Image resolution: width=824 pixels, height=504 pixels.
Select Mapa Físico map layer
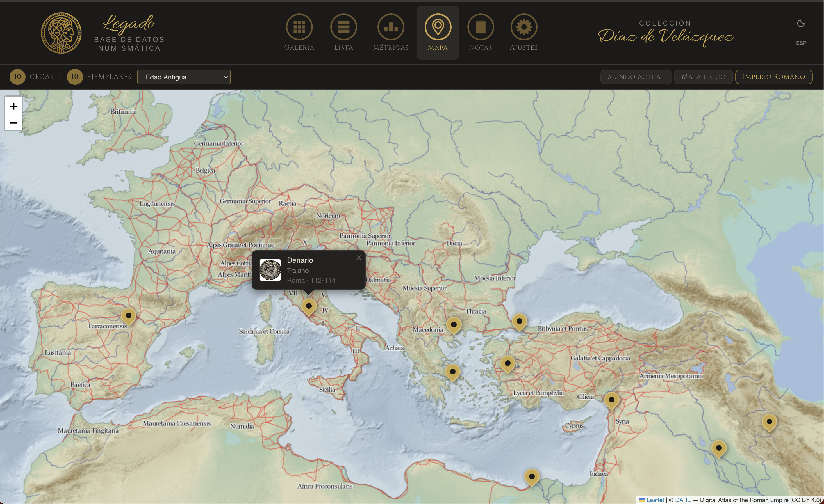[703, 77]
